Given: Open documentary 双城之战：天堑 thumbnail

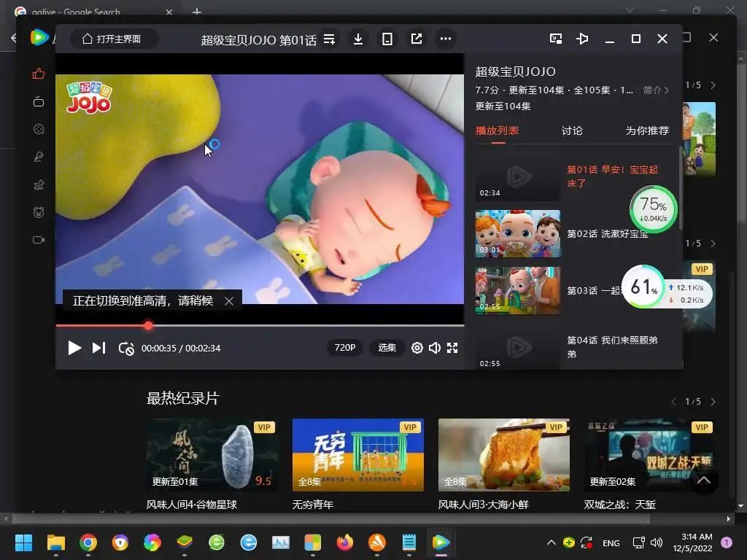Looking at the screenshot, I should [649, 455].
